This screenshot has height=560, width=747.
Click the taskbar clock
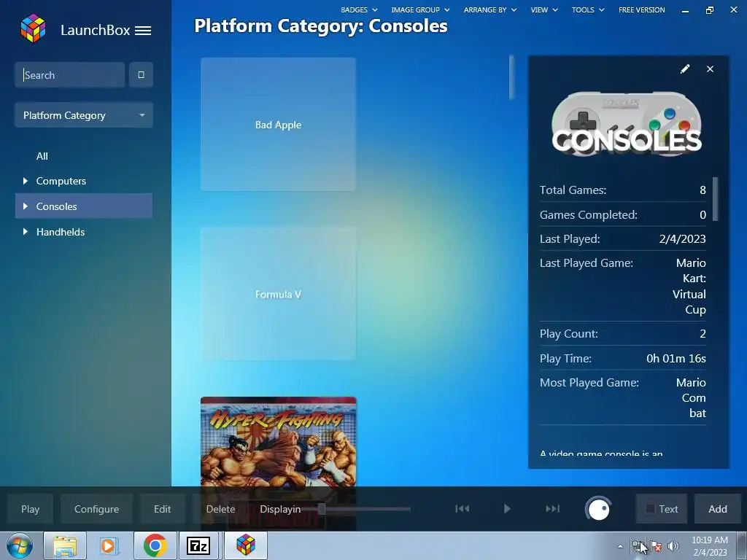(709, 546)
